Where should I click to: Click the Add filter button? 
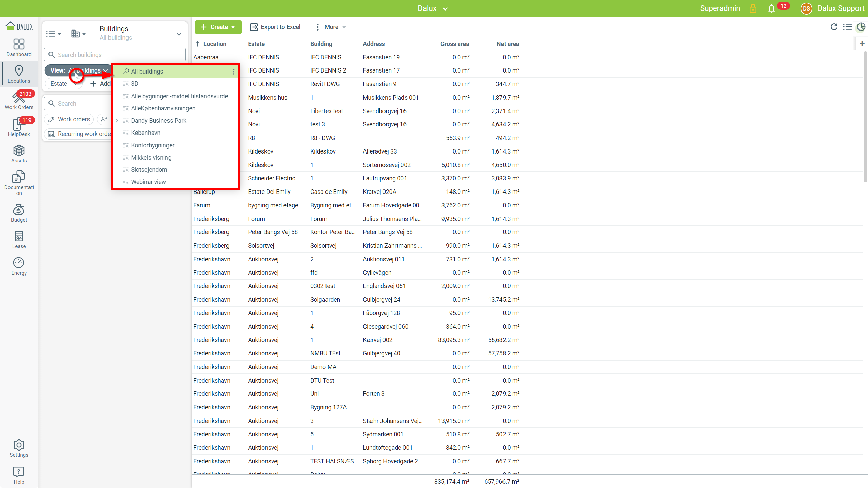click(x=100, y=84)
